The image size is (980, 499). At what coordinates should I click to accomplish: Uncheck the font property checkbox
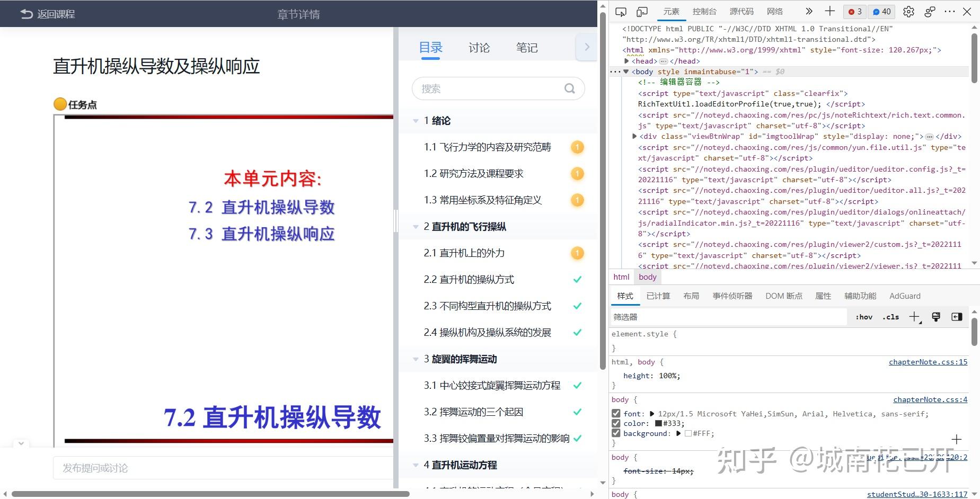pyautogui.click(x=616, y=413)
